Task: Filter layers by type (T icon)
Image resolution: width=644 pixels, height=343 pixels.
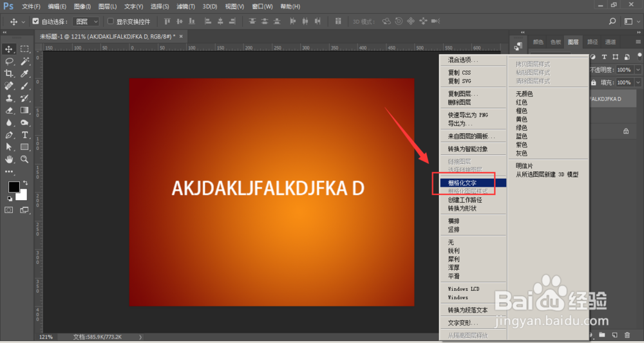Action: (x=604, y=57)
